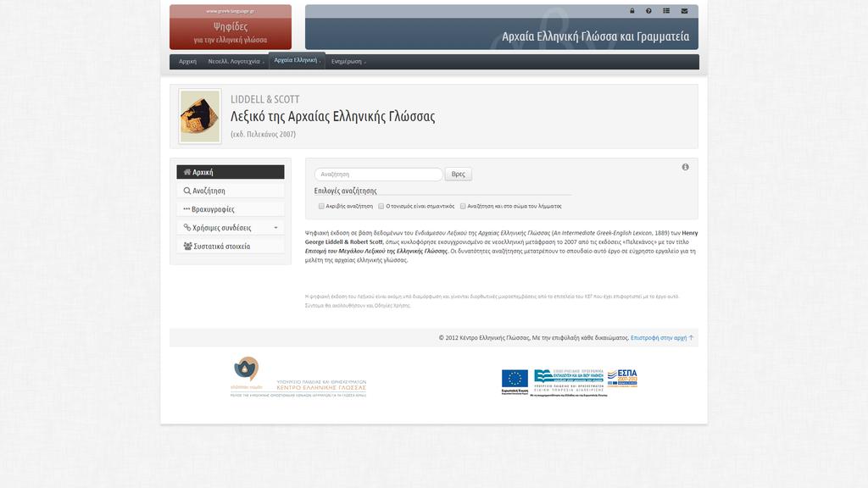This screenshot has width=868, height=488.
Task: Click the LIDDELL & SCOTT heading text
Action: (265, 99)
